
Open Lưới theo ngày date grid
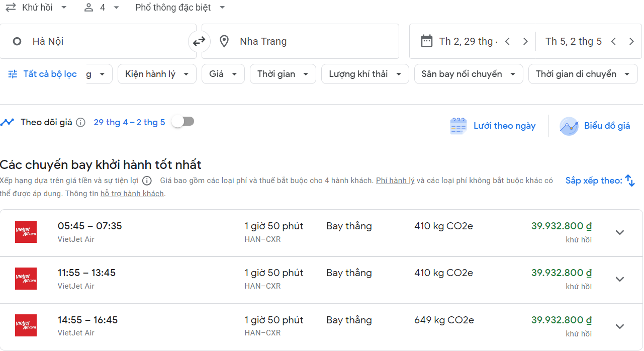click(493, 126)
